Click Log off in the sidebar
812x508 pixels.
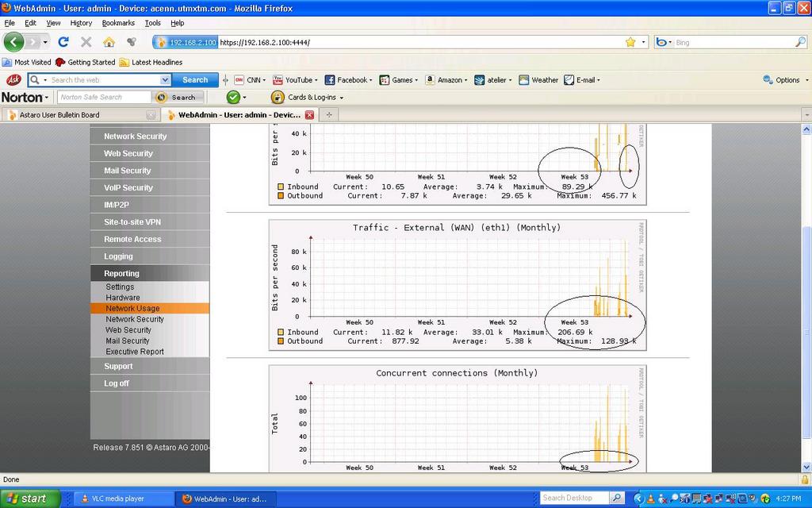[x=117, y=383]
